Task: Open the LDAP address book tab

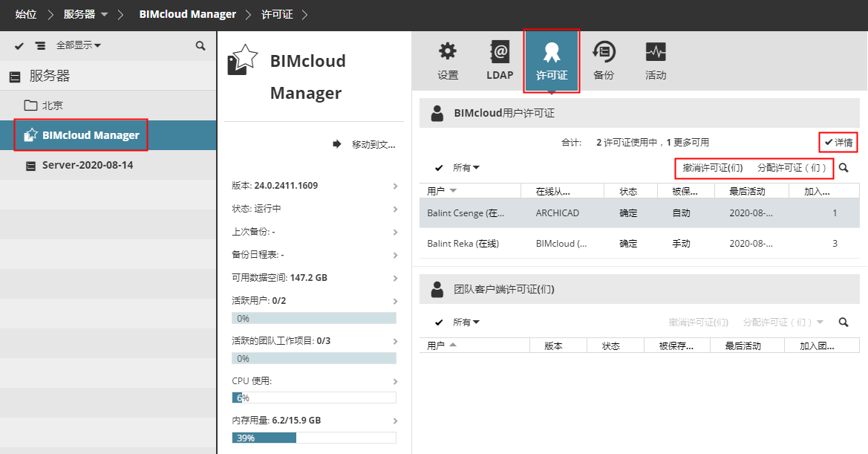Action: tap(500, 61)
